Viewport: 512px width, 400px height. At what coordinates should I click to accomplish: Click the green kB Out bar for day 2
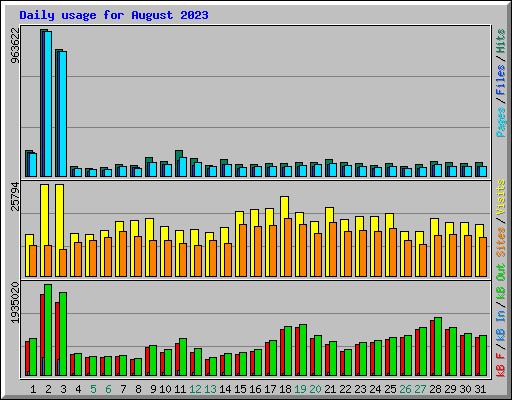click(48, 330)
